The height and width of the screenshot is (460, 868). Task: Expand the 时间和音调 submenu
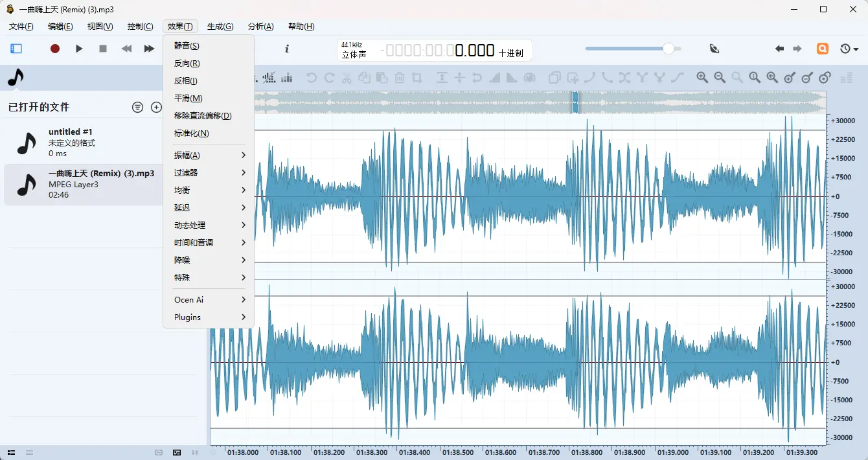coord(209,243)
